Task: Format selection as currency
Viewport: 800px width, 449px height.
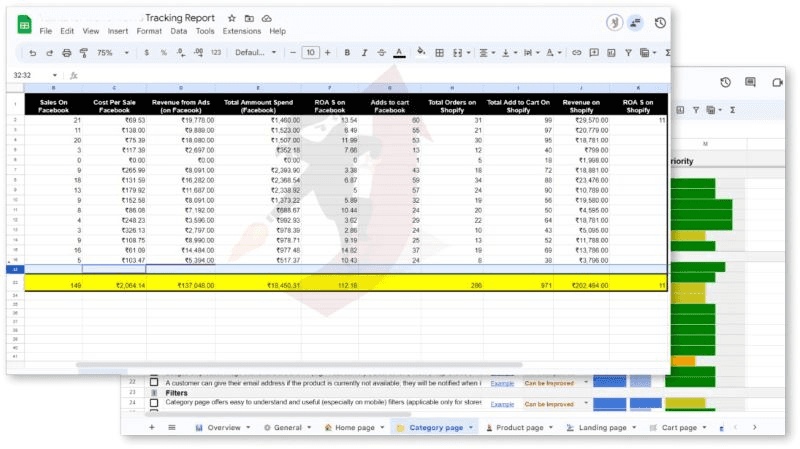Action: click(x=146, y=53)
